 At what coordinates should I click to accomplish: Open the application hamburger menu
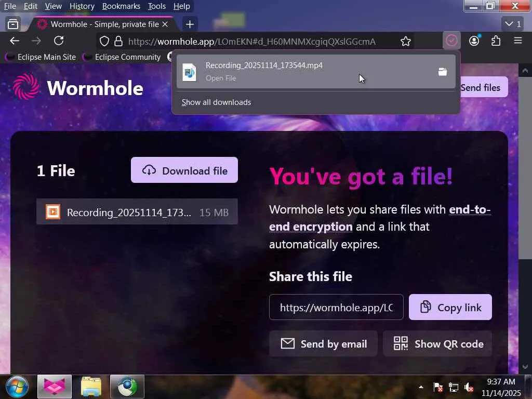[x=518, y=41]
